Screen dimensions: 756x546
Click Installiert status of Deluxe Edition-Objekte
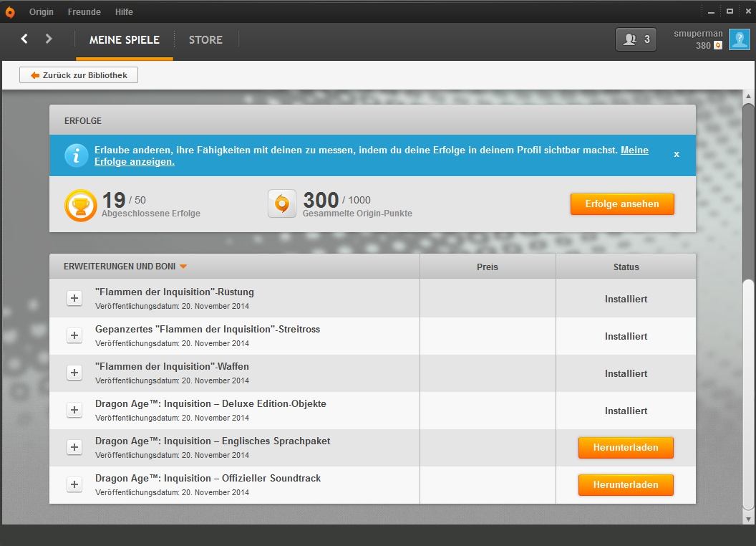tap(626, 411)
